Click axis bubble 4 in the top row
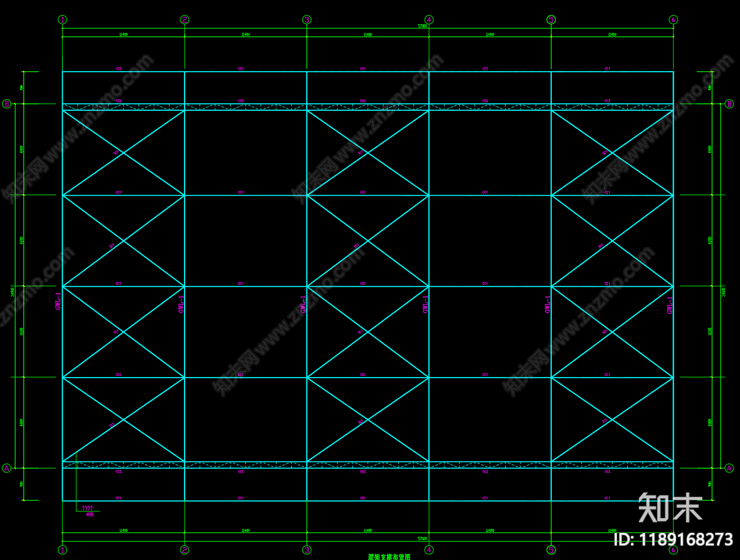The height and width of the screenshot is (560, 740). (429, 20)
